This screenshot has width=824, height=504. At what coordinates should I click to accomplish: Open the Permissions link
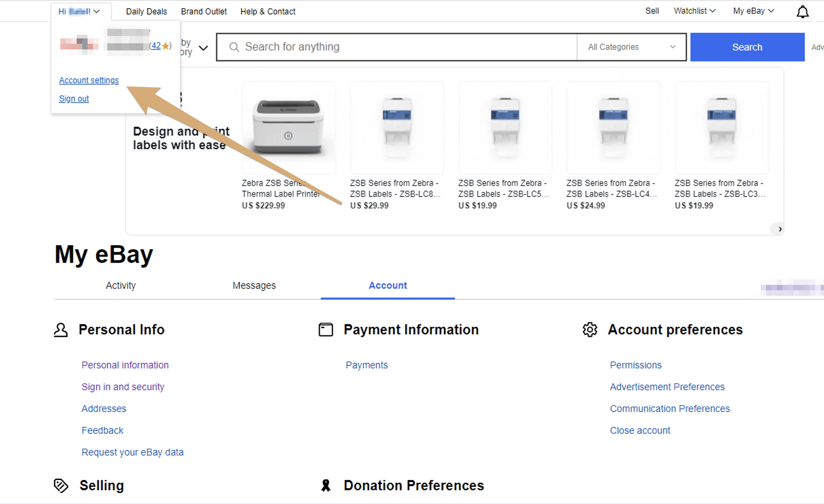pos(636,365)
